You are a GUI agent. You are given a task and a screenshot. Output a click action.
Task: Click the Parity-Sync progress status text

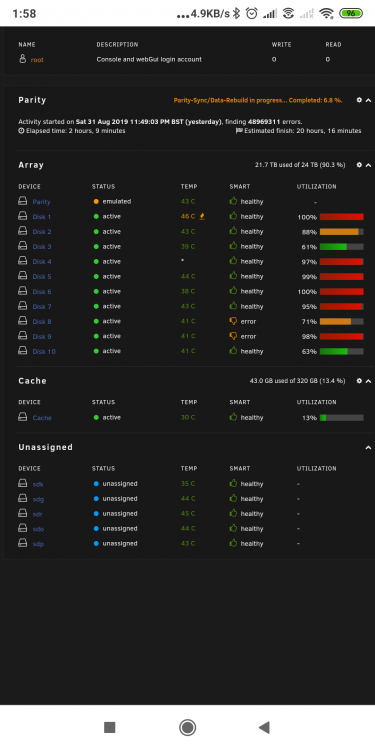(258, 100)
